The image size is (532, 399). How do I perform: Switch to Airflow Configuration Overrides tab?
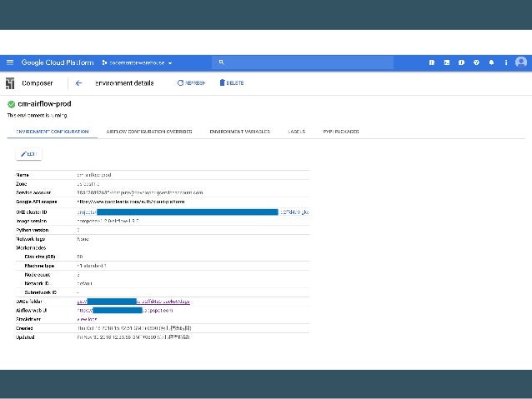(x=149, y=132)
